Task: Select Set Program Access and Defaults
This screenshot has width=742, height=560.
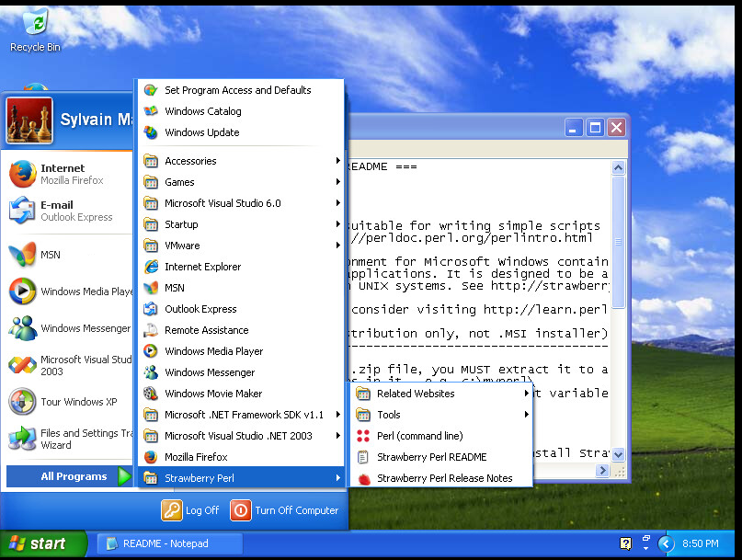Action: click(237, 90)
